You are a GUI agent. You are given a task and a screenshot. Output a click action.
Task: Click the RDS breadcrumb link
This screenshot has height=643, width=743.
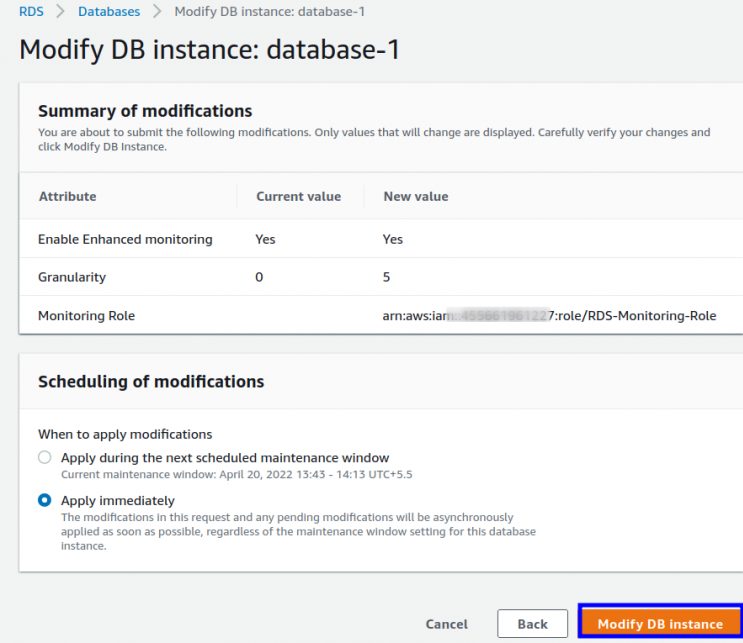click(x=31, y=12)
